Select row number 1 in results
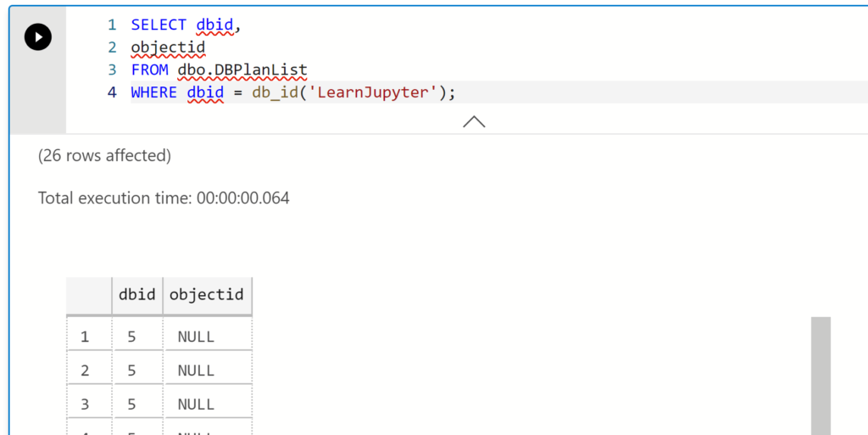The image size is (868, 435). tap(85, 337)
